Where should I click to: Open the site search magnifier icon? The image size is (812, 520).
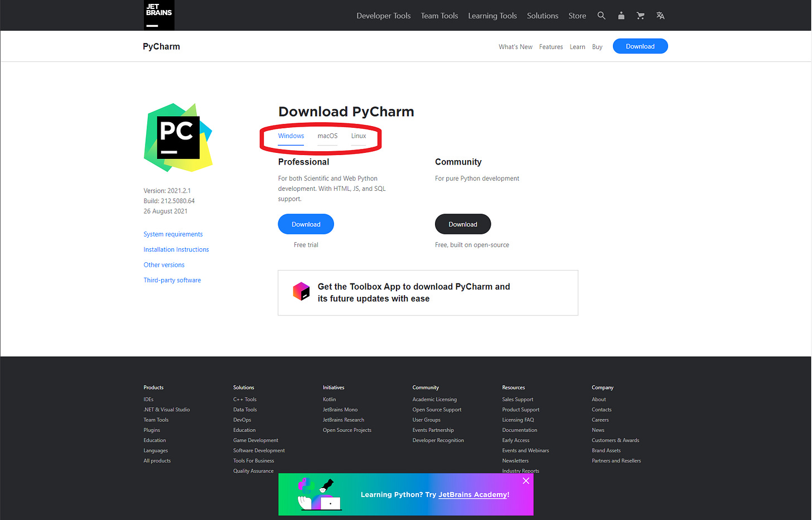pos(601,16)
